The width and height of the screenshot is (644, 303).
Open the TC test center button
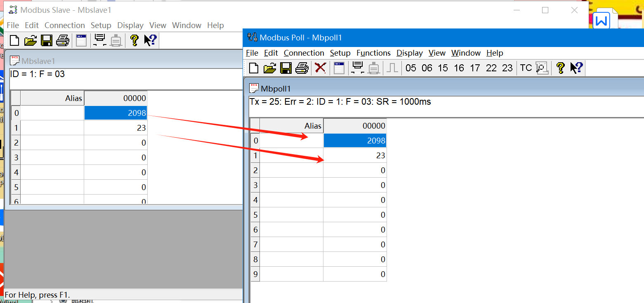526,68
